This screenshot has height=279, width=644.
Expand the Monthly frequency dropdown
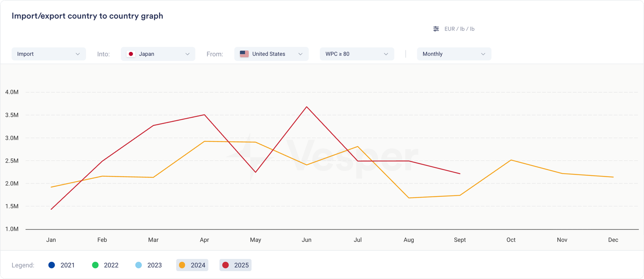[x=454, y=54]
